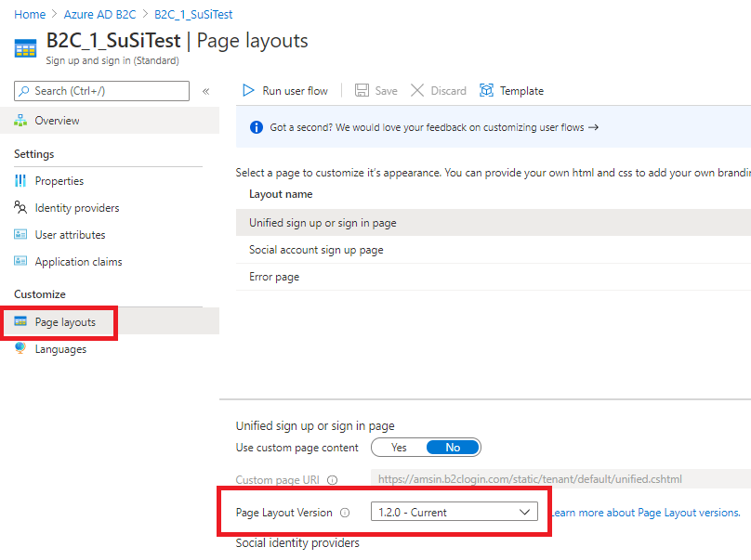Click the Discard toolbar button label
This screenshot has height=560, width=751.
448,90
